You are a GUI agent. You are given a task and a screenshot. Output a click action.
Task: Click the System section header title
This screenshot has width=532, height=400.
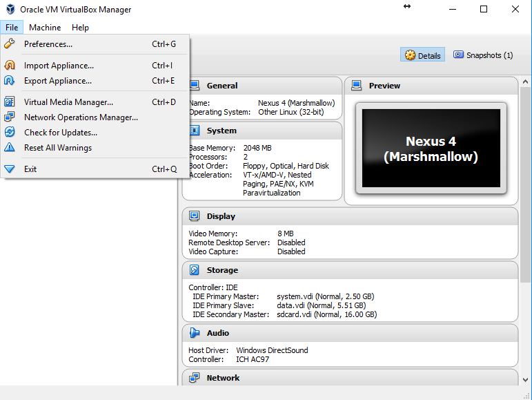[x=221, y=131]
